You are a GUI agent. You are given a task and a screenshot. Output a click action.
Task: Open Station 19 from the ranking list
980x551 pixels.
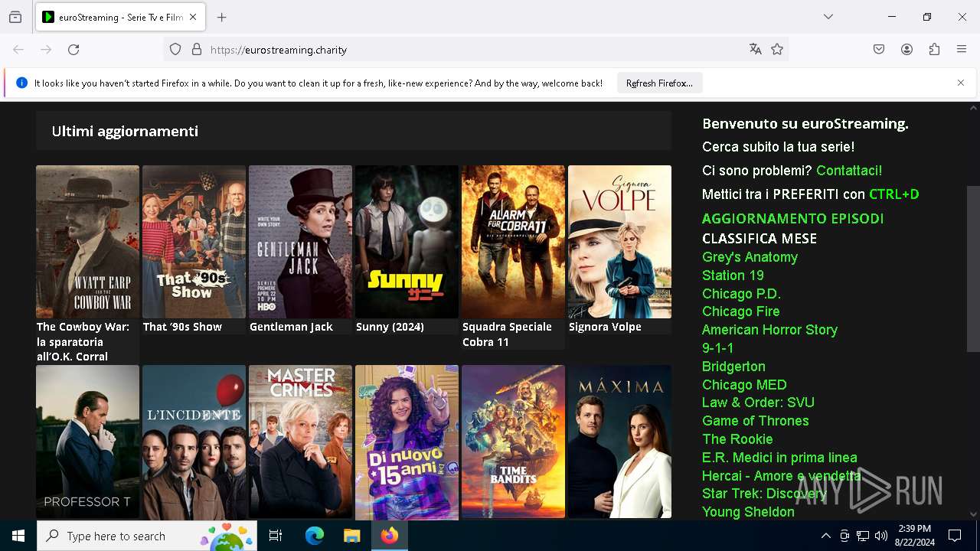coord(733,275)
